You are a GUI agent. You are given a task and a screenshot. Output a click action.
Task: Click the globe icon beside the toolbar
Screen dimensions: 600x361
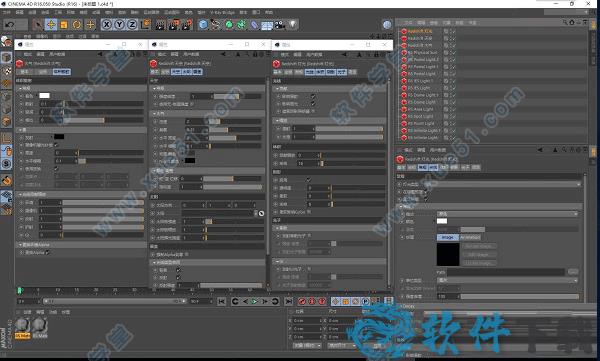point(387,25)
